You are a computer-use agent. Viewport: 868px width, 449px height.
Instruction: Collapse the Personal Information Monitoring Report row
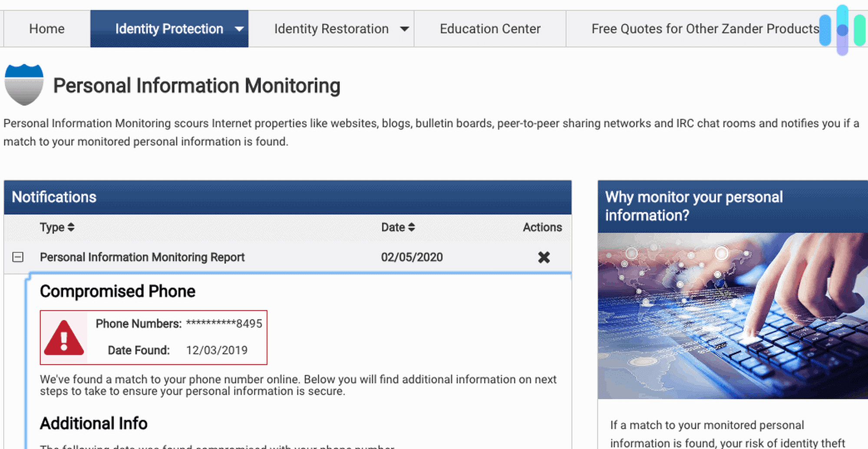pos(18,257)
